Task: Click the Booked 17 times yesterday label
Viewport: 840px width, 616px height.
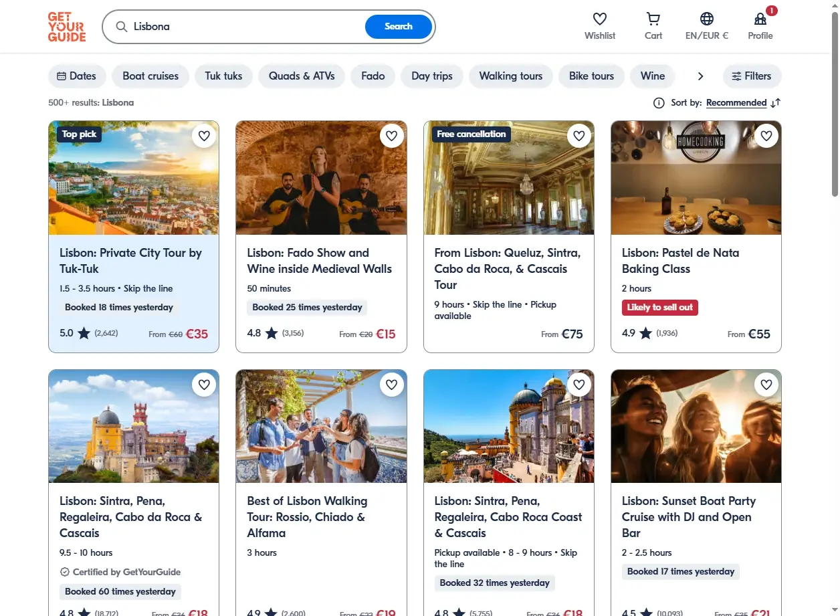Action: point(681,572)
